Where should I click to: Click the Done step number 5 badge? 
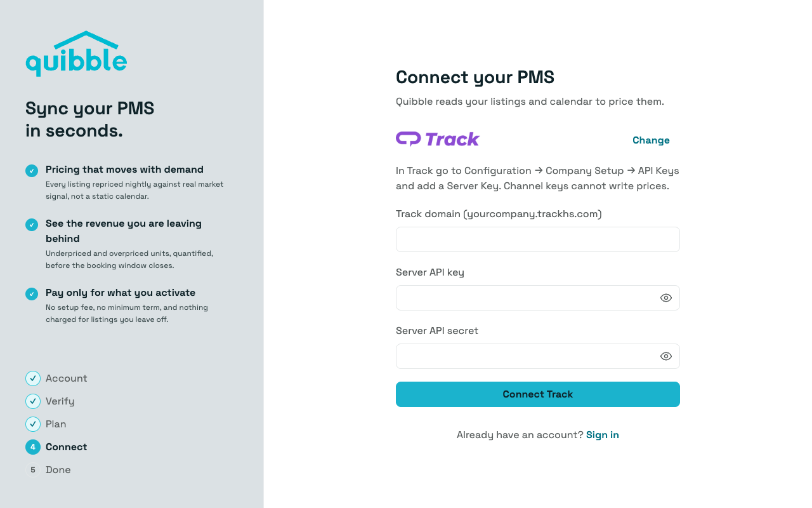coord(33,470)
